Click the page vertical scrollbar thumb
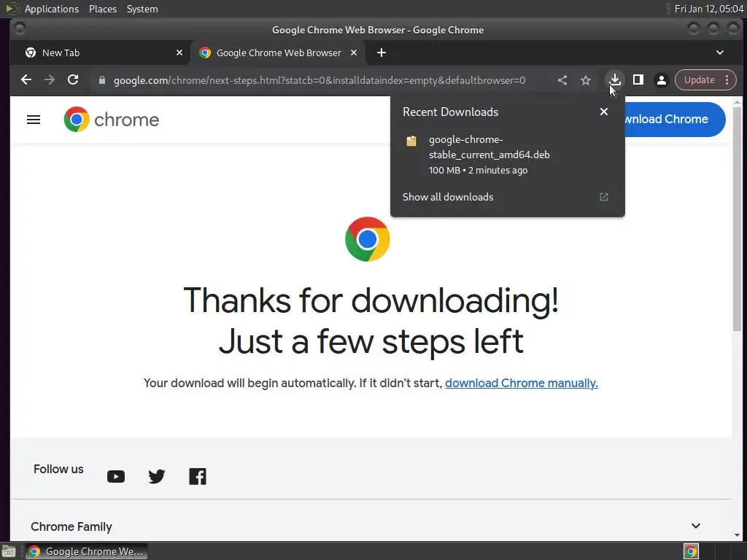Screen dimensions: 747x560 [737, 218]
